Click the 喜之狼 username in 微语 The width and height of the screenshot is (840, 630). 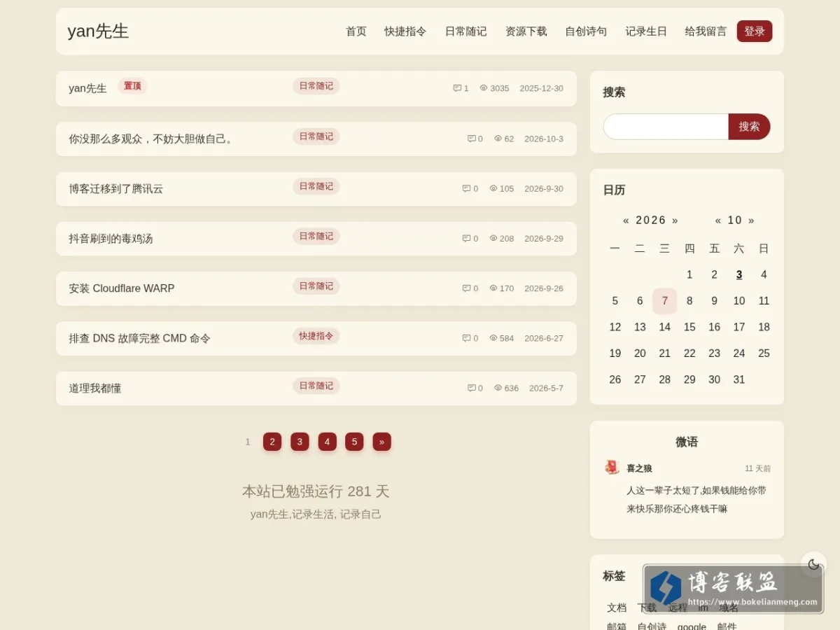(639, 468)
